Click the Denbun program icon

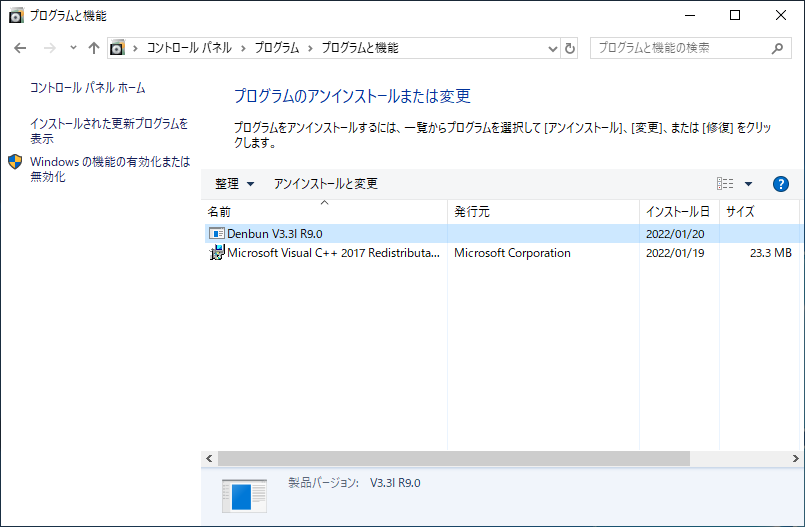(217, 233)
